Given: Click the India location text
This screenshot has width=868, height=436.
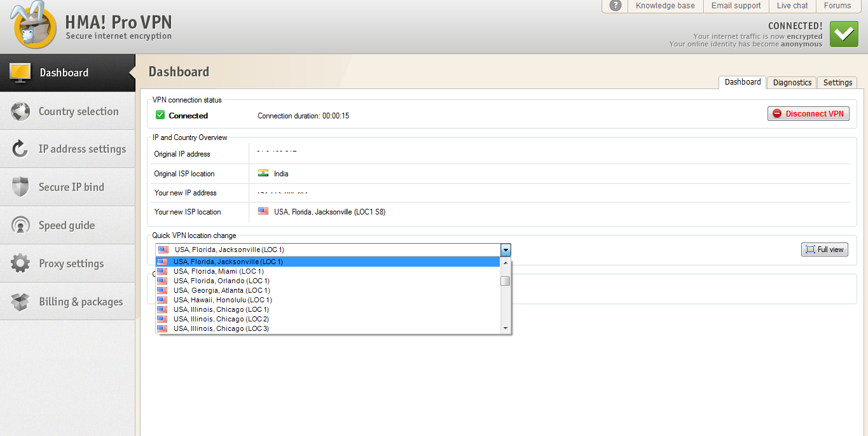Looking at the screenshot, I should pyautogui.click(x=281, y=174).
